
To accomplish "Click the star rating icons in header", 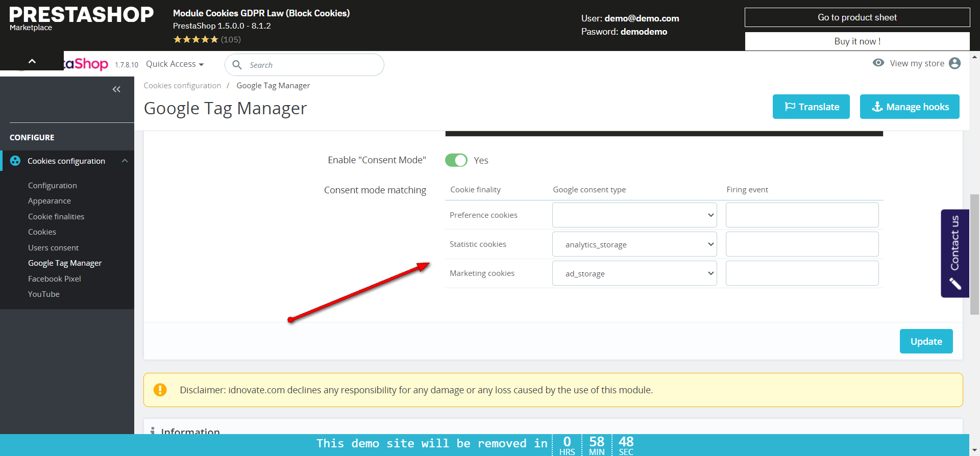I will point(195,39).
